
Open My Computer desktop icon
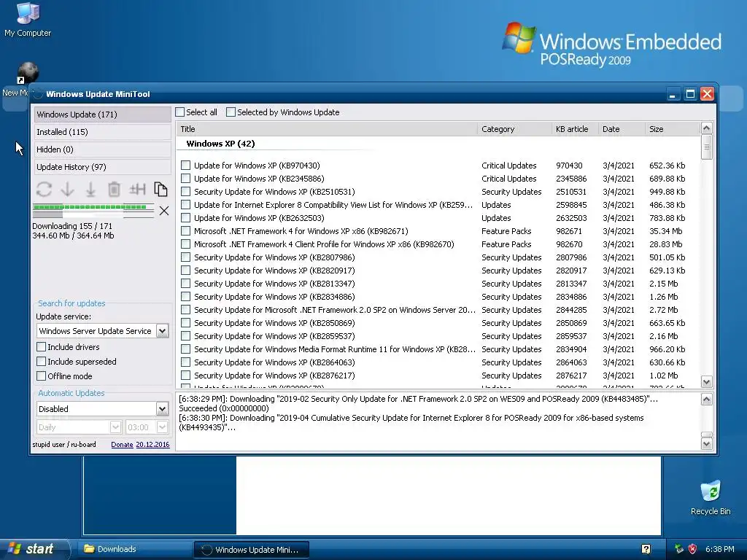pyautogui.click(x=28, y=20)
